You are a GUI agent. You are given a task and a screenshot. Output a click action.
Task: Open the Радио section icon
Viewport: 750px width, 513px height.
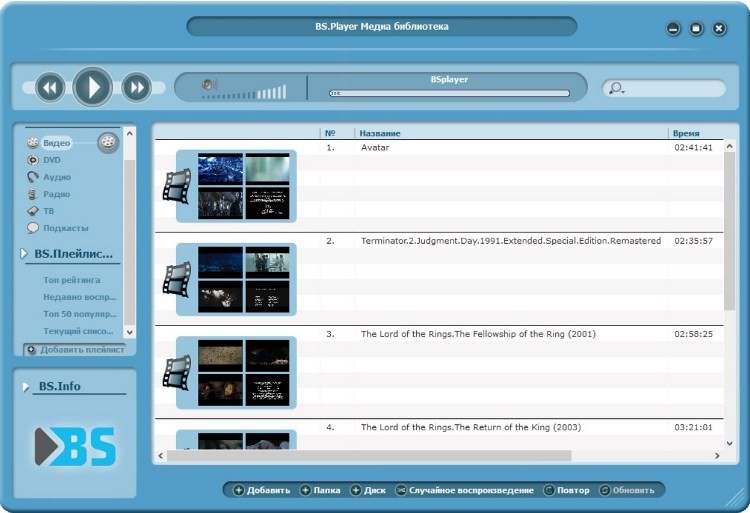(33, 194)
